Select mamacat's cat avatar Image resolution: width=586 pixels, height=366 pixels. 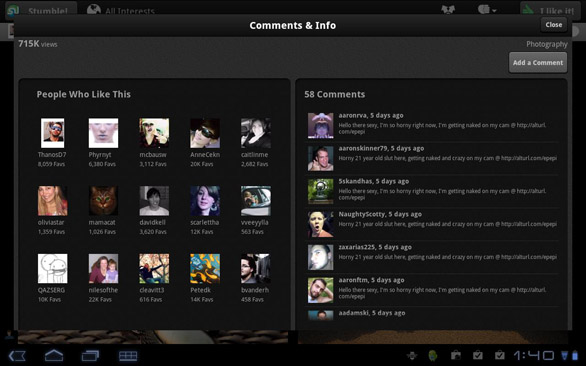pos(103,201)
